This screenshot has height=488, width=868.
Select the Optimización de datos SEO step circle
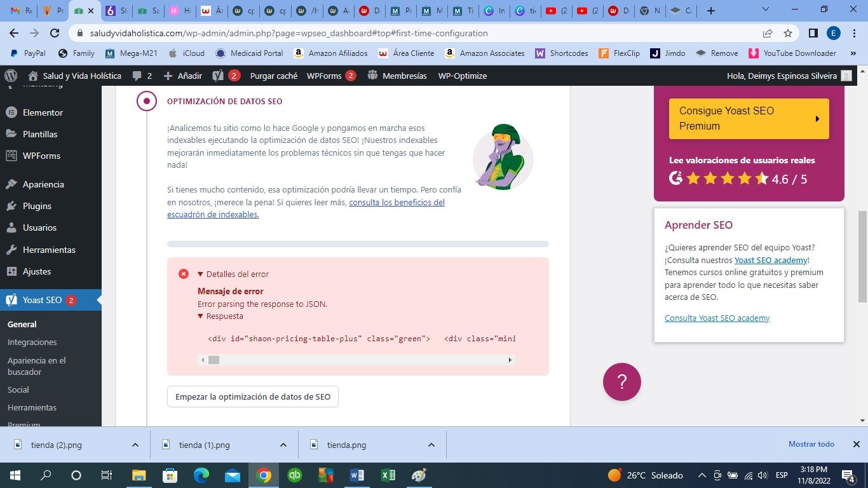pyautogui.click(x=147, y=101)
